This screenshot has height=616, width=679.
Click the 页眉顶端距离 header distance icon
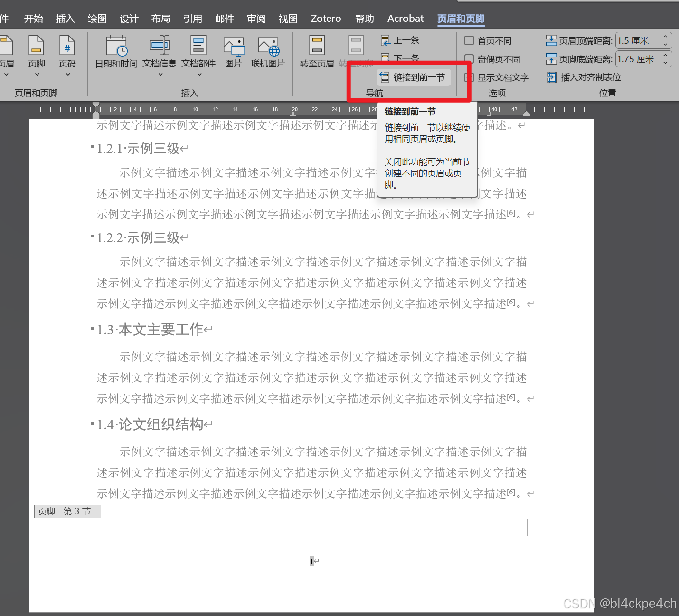tap(551, 41)
